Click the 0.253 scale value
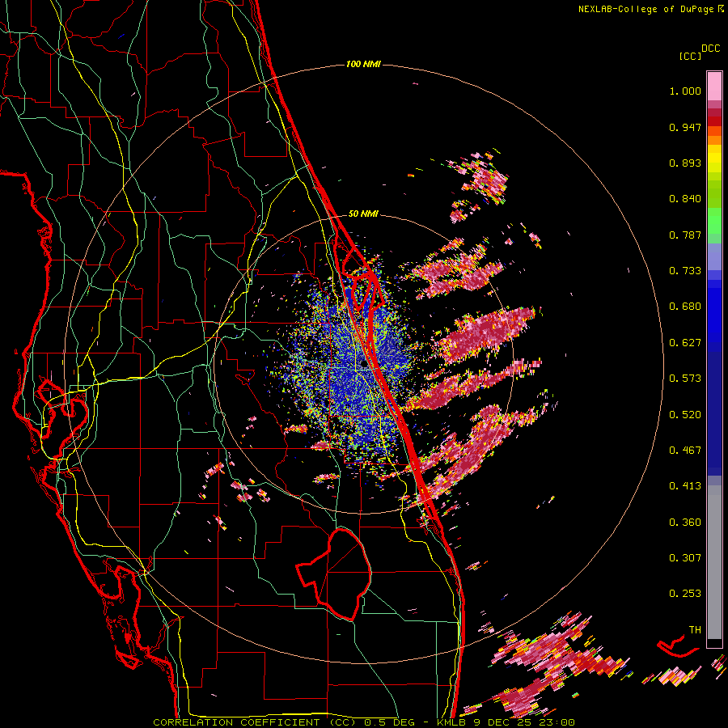Screen dimensions: 728x728 [x=685, y=594]
